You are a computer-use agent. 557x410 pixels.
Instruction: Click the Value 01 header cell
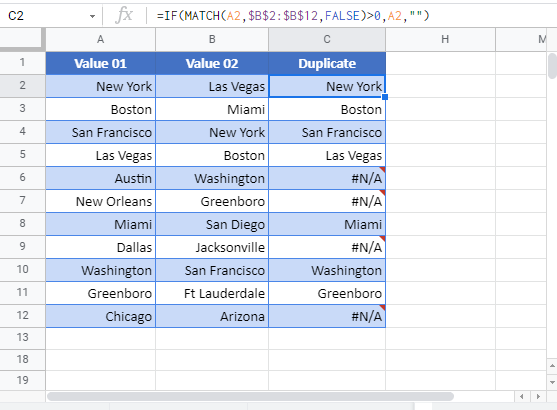point(101,63)
